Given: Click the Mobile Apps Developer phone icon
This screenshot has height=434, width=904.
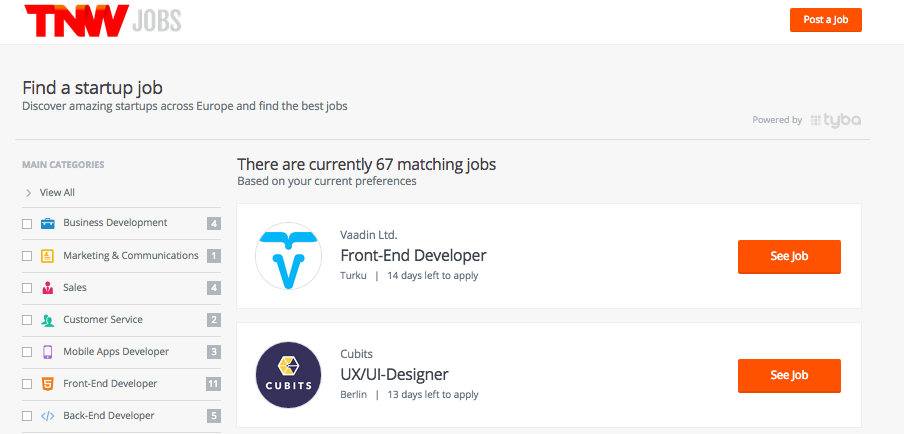Looking at the screenshot, I should (x=47, y=352).
